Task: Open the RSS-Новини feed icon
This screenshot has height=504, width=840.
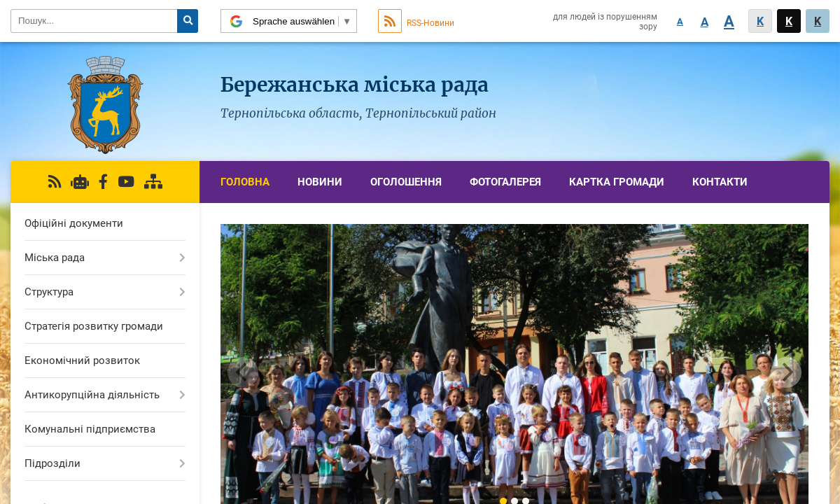Action: pyautogui.click(x=390, y=21)
